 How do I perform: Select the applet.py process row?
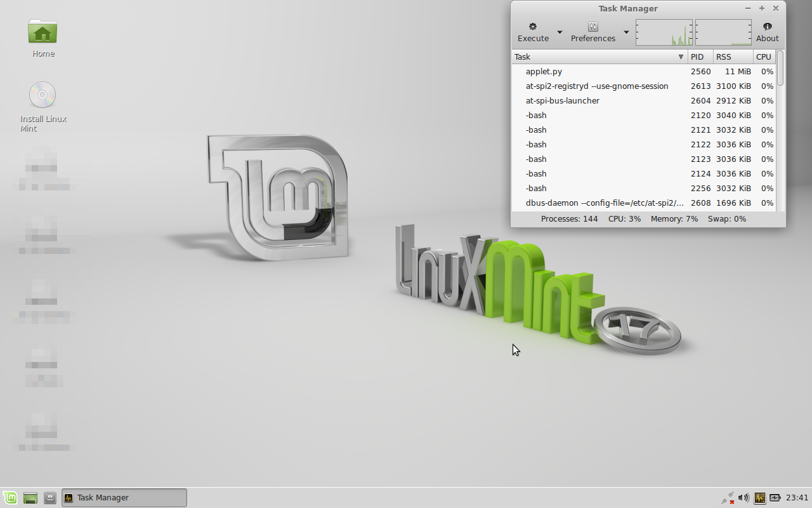[x=644, y=72]
